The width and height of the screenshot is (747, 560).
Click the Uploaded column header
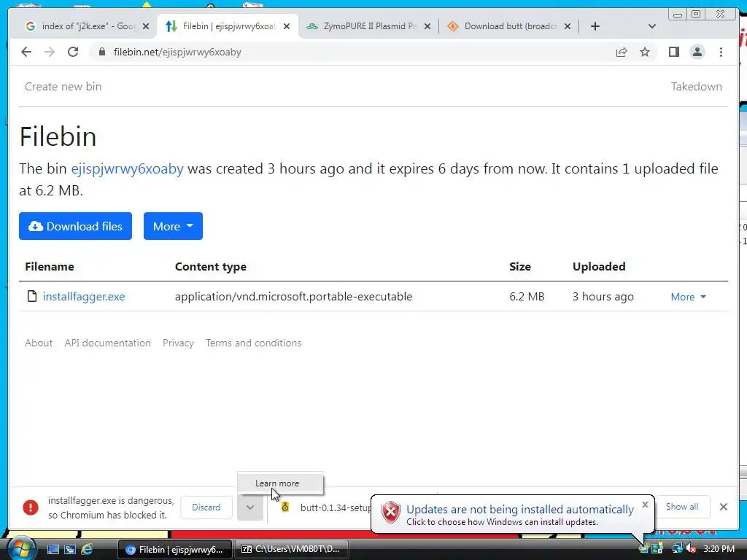click(599, 267)
